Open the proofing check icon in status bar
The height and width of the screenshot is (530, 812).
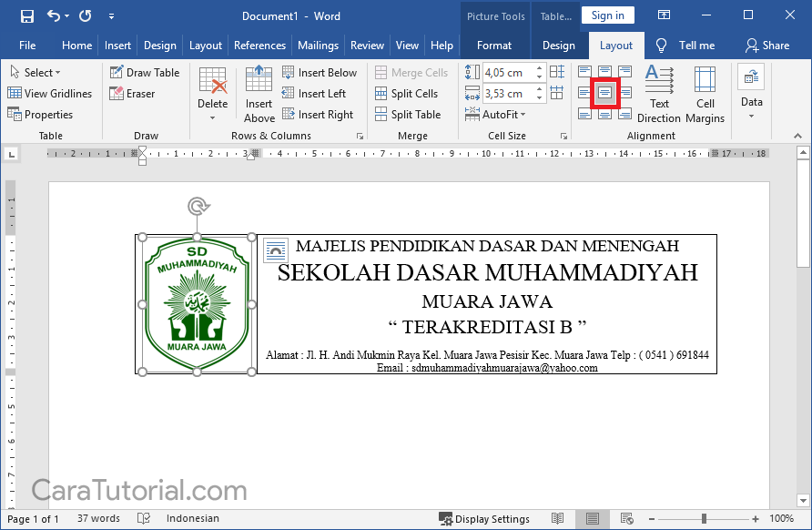[x=144, y=518]
